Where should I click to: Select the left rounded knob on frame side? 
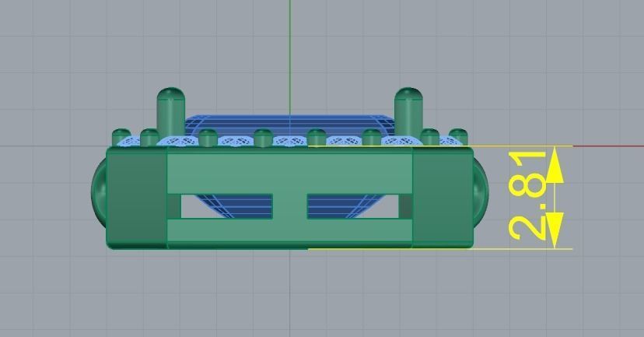pyautogui.click(x=99, y=192)
